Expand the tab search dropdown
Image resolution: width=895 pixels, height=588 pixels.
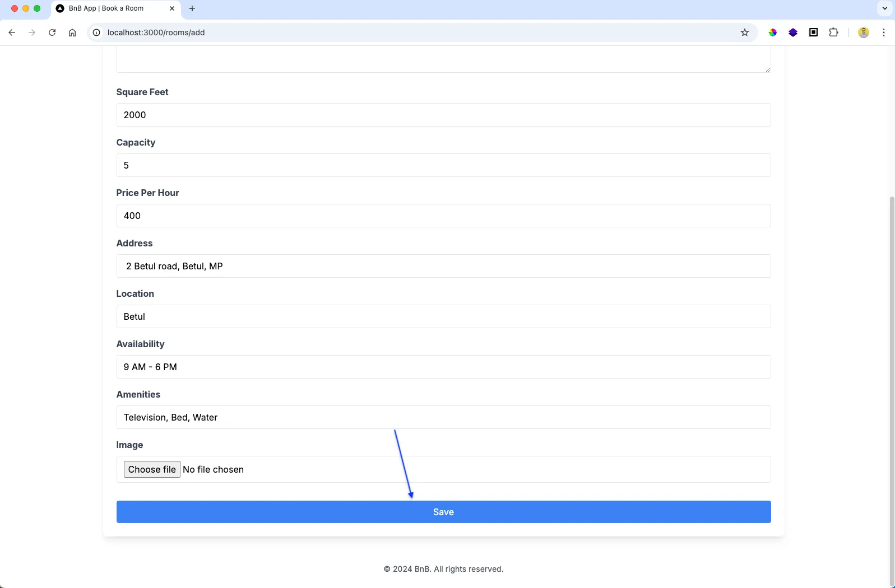(x=884, y=8)
